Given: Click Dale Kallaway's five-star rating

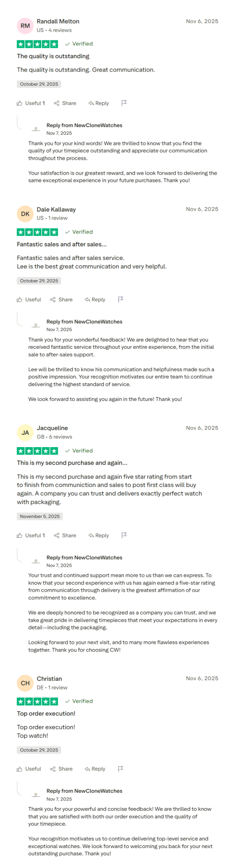Looking at the screenshot, I should (x=37, y=232).
